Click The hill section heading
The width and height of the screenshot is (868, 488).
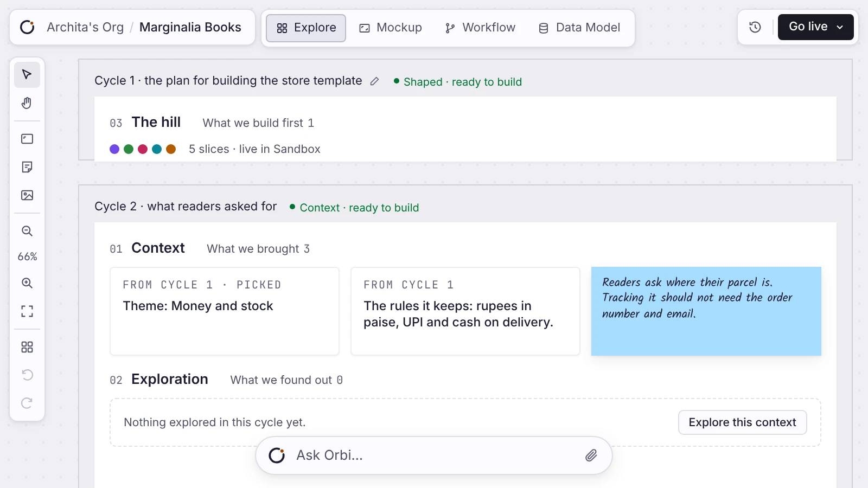click(x=156, y=122)
